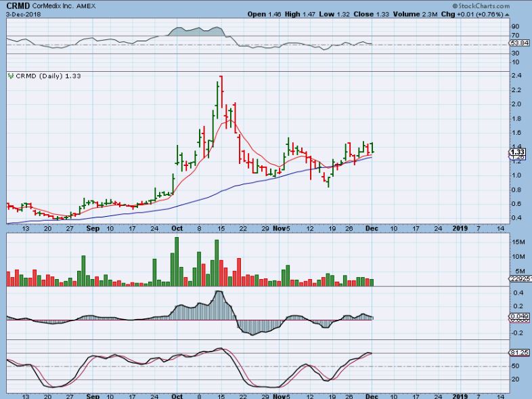Click the volume value tag on right axis
This screenshot has width=532, height=399.
click(518, 278)
